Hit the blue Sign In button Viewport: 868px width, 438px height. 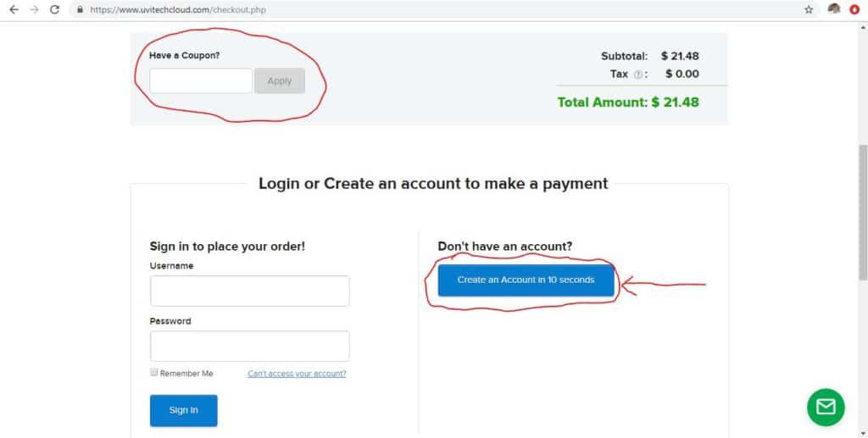[x=183, y=410]
